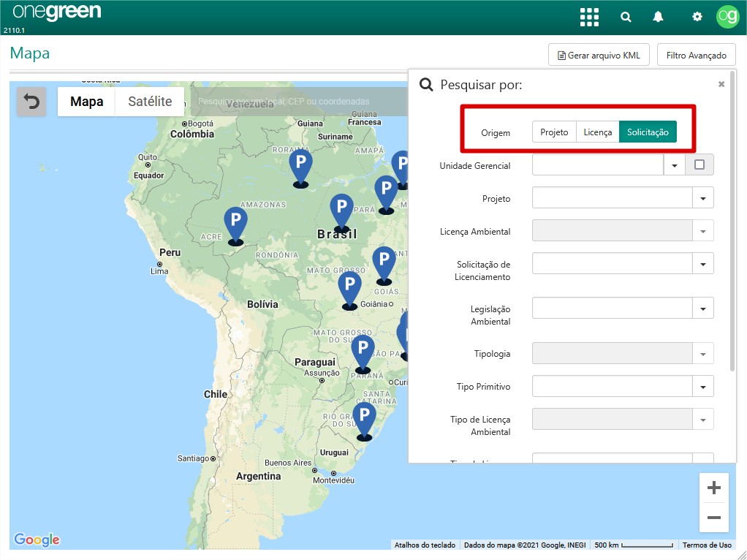Tick the Unidade Gerencial checkbox
The height and width of the screenshot is (560, 747).
pyautogui.click(x=699, y=165)
